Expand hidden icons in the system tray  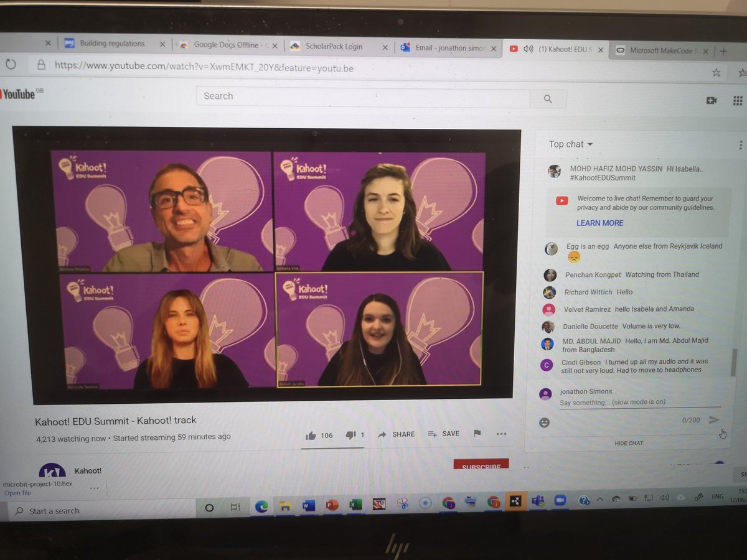(x=600, y=499)
